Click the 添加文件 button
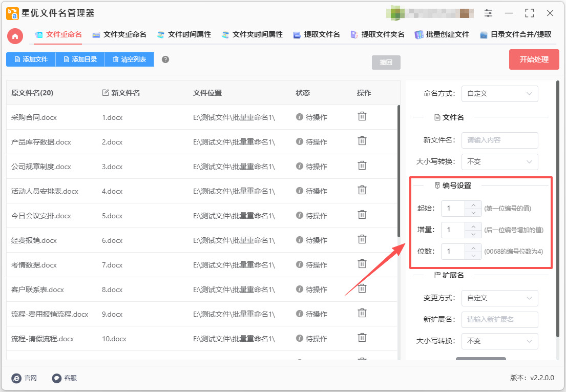The height and width of the screenshot is (392, 566). coord(31,59)
